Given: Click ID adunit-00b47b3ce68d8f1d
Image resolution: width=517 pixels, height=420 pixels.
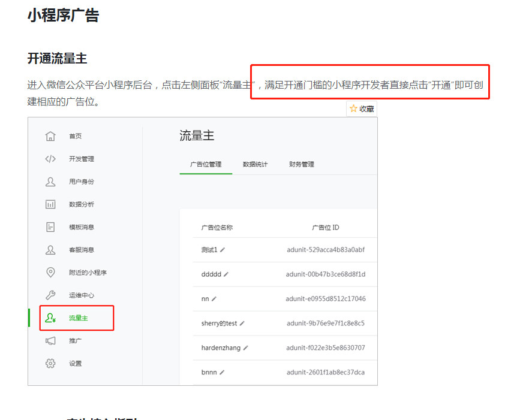Looking at the screenshot, I should tap(326, 274).
